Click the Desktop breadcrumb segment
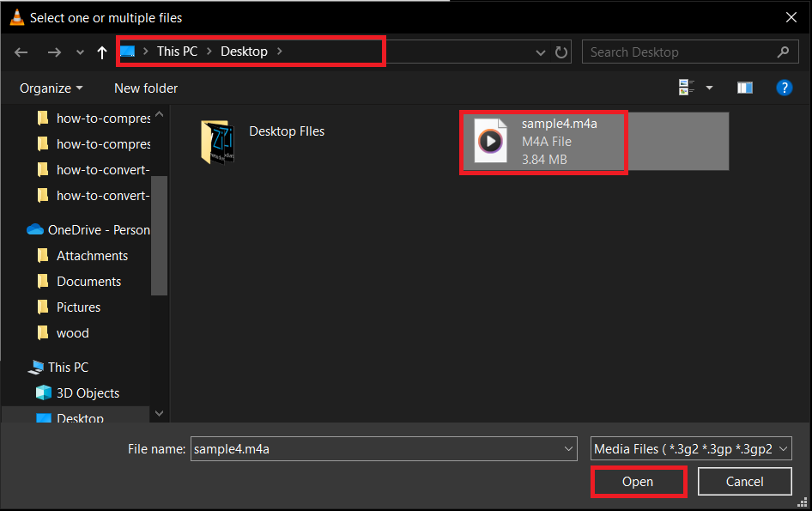812x511 pixels. (x=244, y=52)
